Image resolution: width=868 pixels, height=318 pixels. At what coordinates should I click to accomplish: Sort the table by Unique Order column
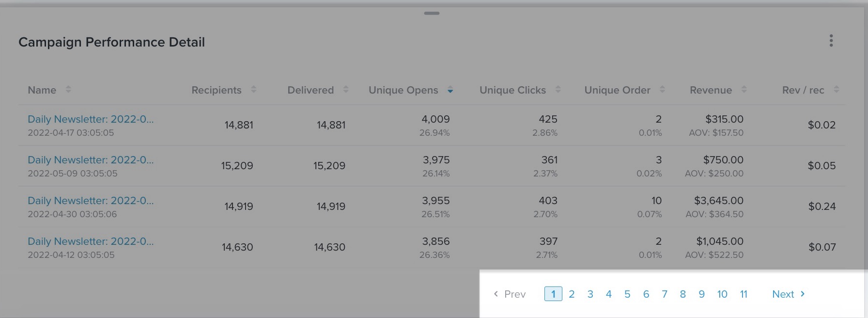click(662, 90)
